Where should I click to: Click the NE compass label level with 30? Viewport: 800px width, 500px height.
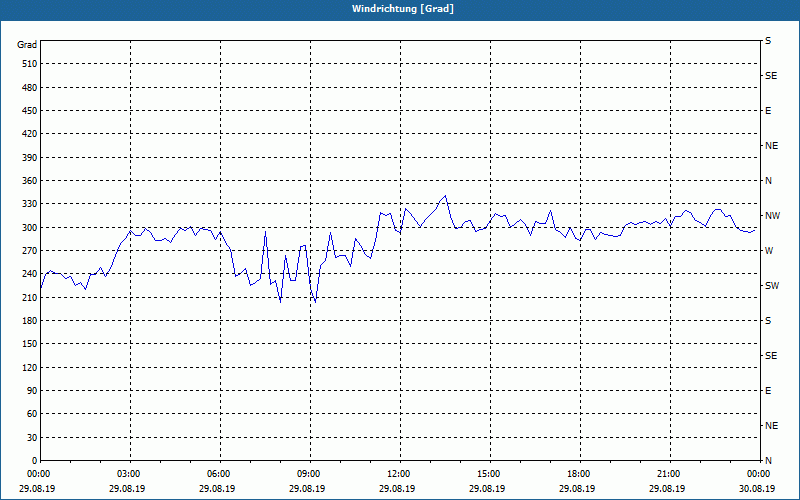(x=771, y=426)
